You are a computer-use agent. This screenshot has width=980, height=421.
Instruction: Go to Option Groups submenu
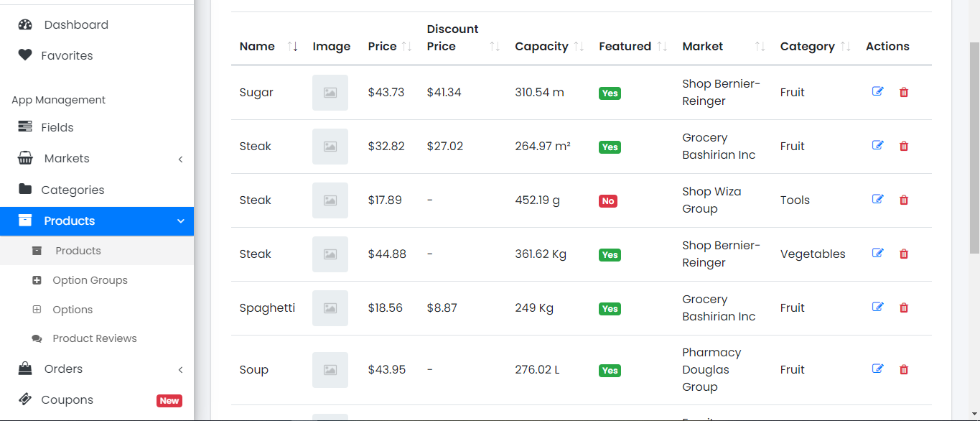90,280
